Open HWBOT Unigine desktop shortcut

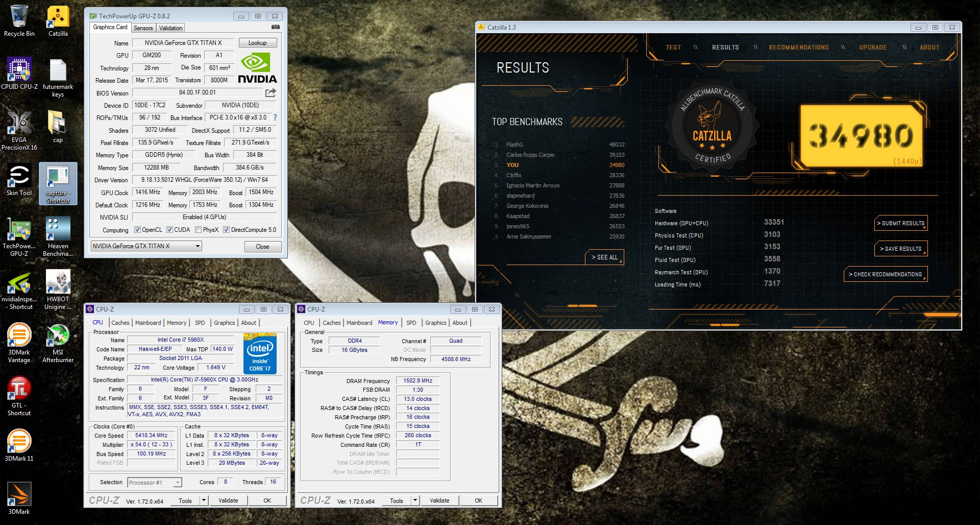58,290
